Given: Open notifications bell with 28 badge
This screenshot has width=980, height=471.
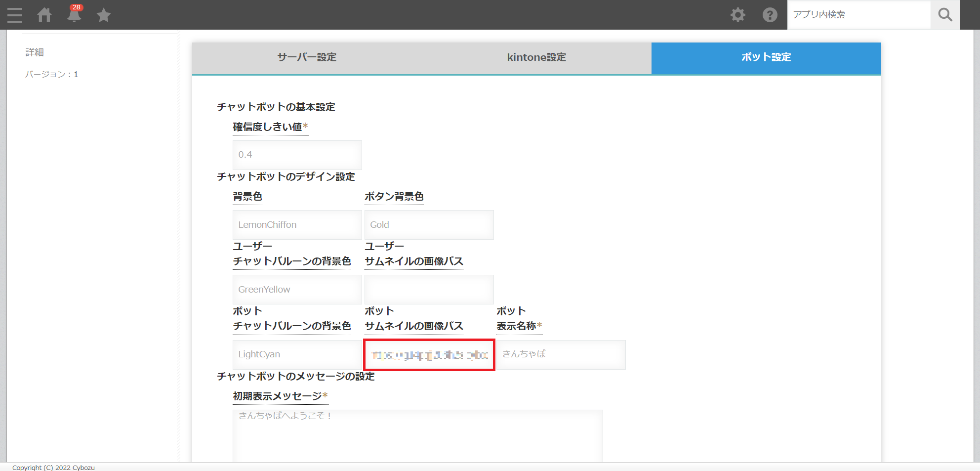Looking at the screenshot, I should 74,15.
